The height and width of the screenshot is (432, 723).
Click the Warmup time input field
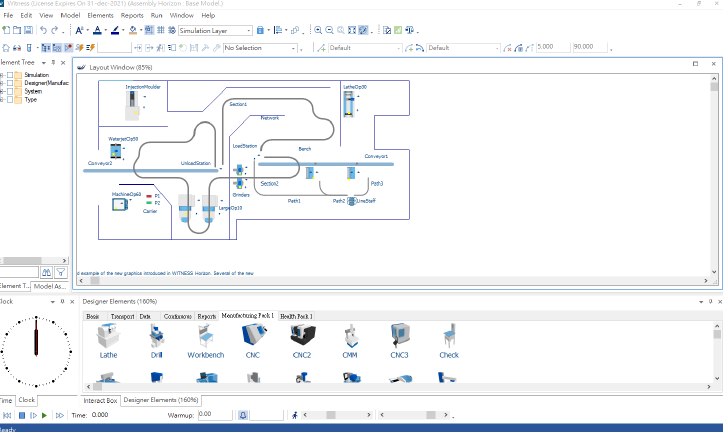(x=216, y=414)
